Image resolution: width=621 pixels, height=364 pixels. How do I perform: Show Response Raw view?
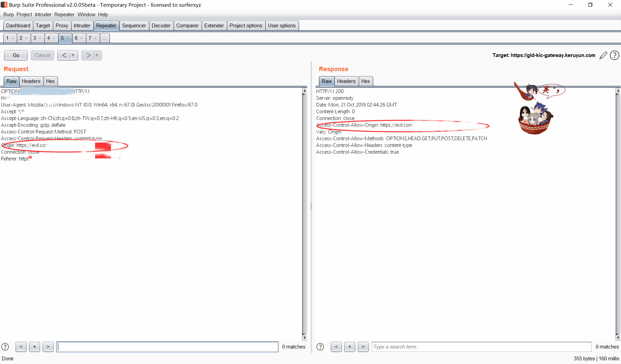[x=326, y=81]
